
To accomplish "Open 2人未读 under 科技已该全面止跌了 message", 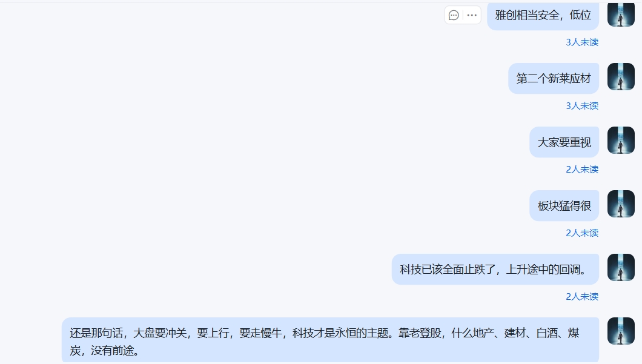I will point(582,296).
